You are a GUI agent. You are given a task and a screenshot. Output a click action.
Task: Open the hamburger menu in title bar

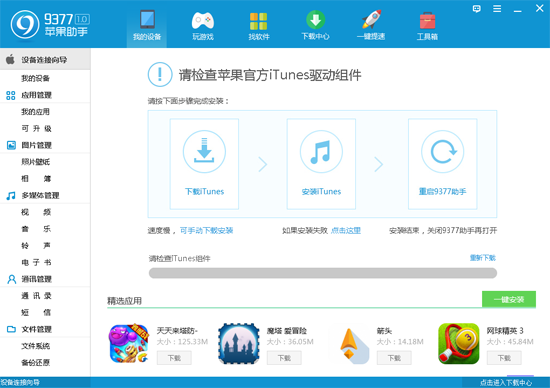coord(497,9)
